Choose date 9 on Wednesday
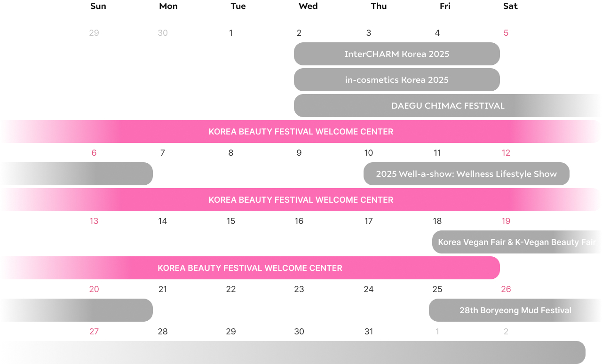 pyautogui.click(x=299, y=153)
